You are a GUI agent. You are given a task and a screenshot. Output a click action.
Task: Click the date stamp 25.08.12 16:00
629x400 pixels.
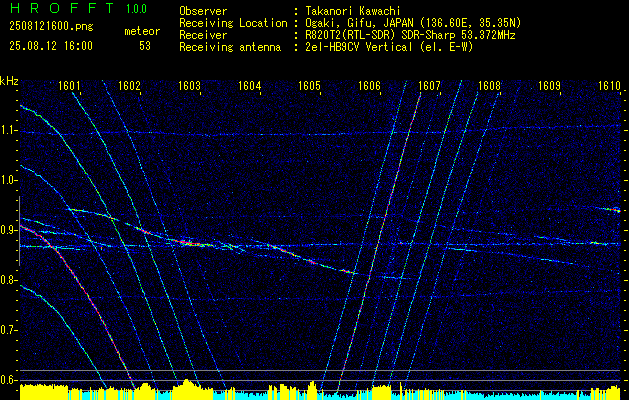click(51, 46)
